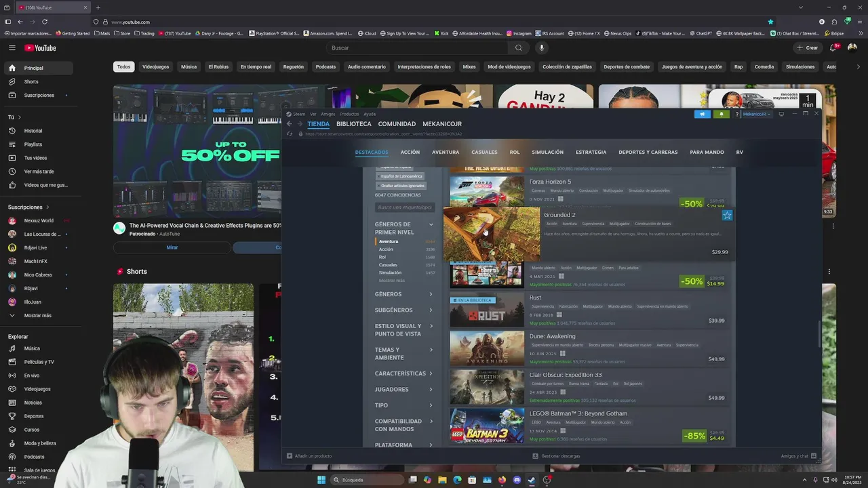Screen dimensions: 868x488
Task: Expand the Temas y ambiente section
Action: click(x=404, y=354)
